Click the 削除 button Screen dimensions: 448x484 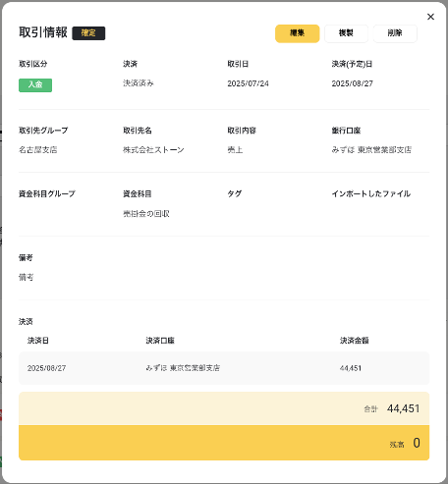click(395, 33)
